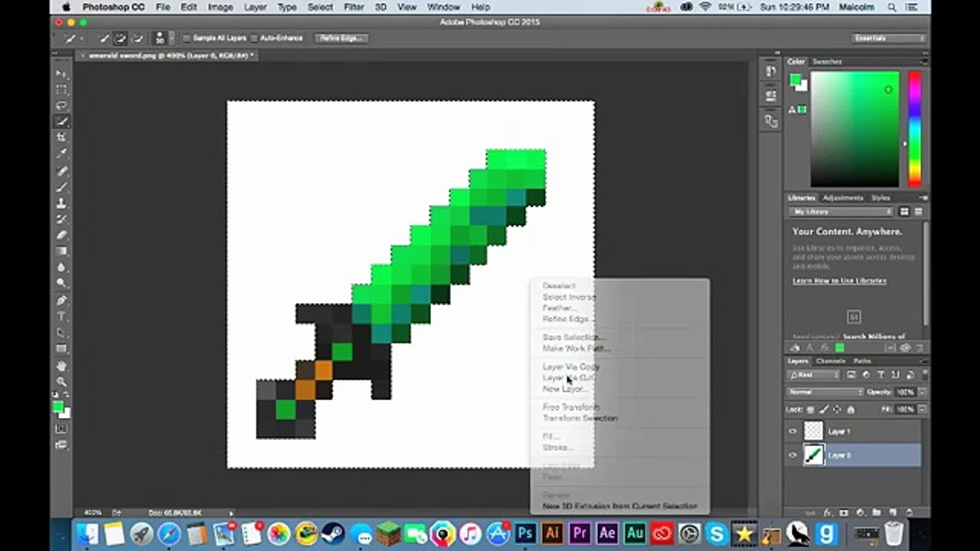Click the foreground color swatch in toolbox

click(58, 406)
